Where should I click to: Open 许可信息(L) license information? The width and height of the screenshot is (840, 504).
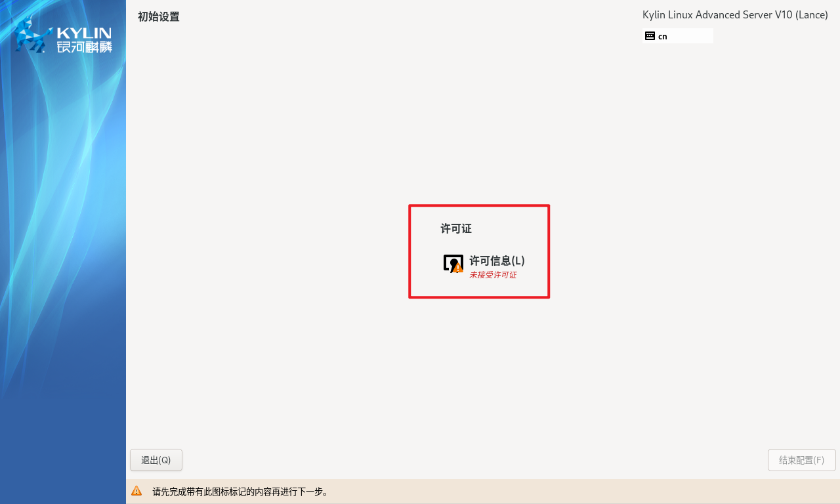tap(497, 261)
